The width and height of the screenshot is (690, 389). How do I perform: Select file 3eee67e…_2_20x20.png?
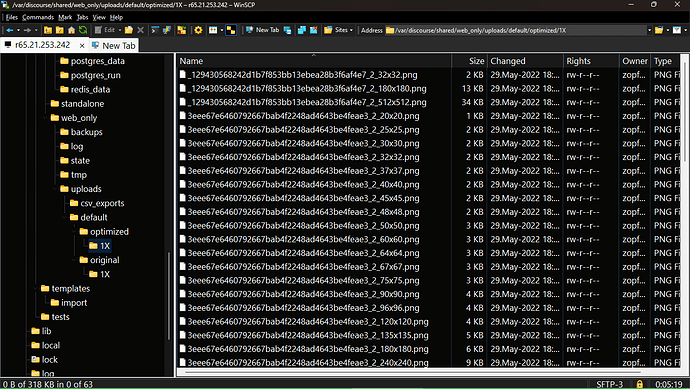click(299, 116)
